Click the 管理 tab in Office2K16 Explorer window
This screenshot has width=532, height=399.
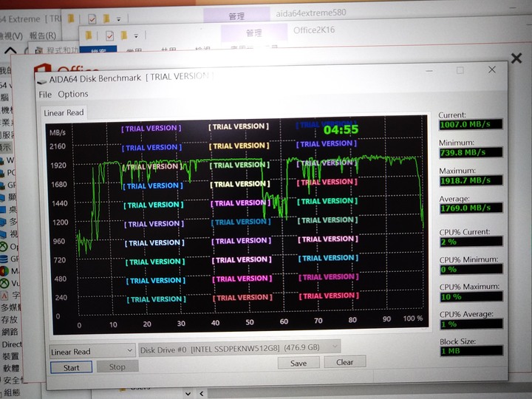tap(253, 33)
